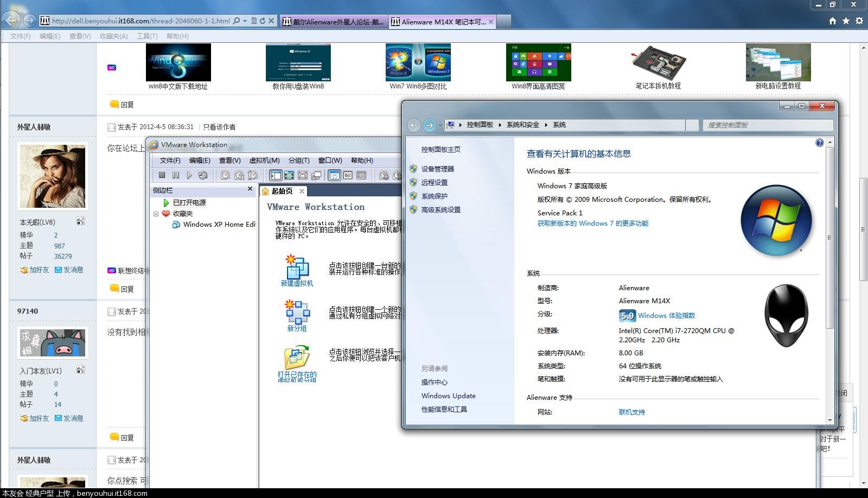Viewport: 868px width, 498px height.
Task: Click 新分组 icon on VMware home
Action: click(297, 311)
